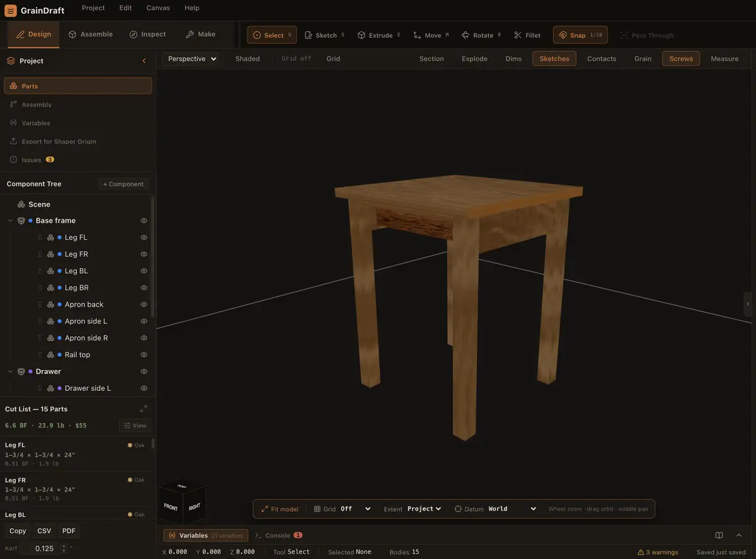Open the Canvas menu

point(158,8)
